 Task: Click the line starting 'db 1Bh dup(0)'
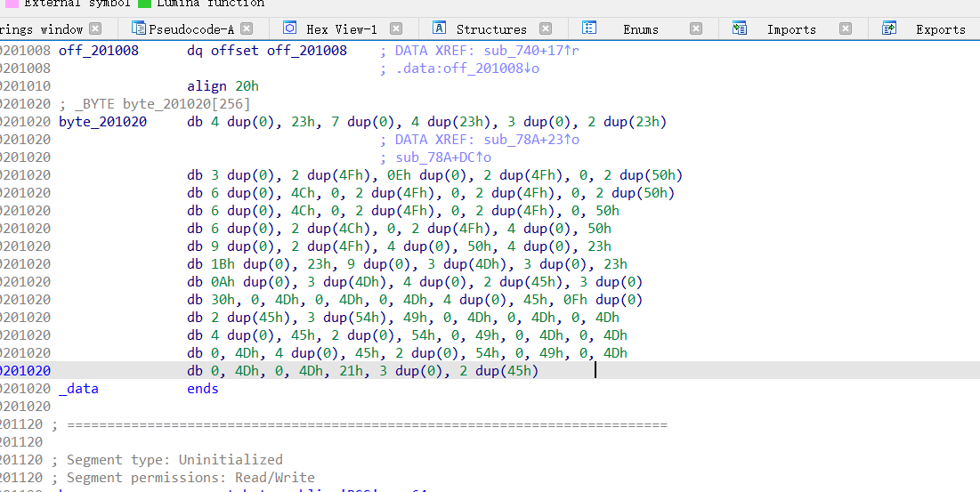click(407, 265)
